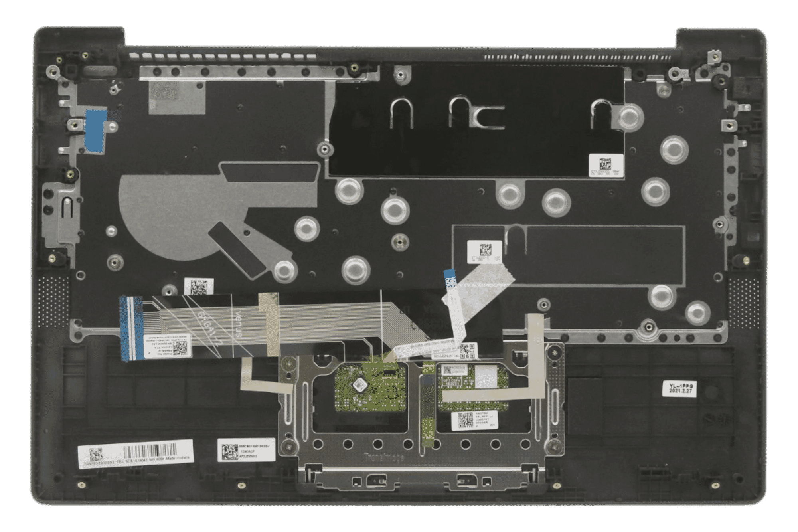The height and width of the screenshot is (532, 798).
Task: Click the square QR label beside FRU barcode
Action: tap(246, 450)
